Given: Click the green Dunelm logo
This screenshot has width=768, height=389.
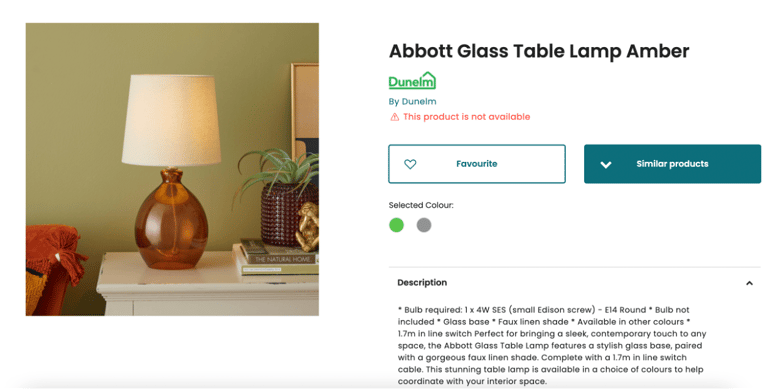Looking at the screenshot, I should tap(412, 81).
